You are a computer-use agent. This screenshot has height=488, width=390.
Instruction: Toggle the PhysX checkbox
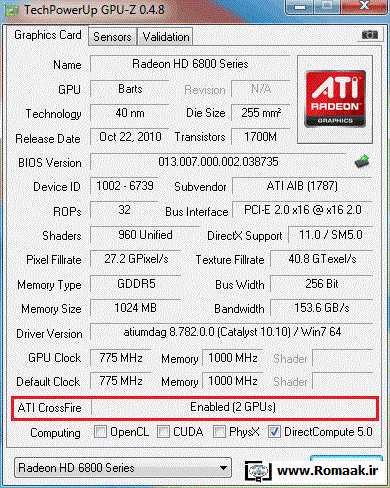coord(219,431)
